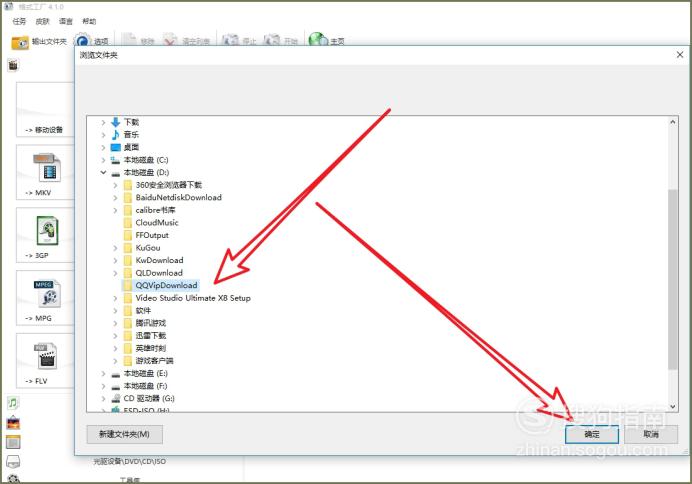Viewport: 692px width, 484px height.
Task: Close the Browse Folder dialog
Action: 680,55
